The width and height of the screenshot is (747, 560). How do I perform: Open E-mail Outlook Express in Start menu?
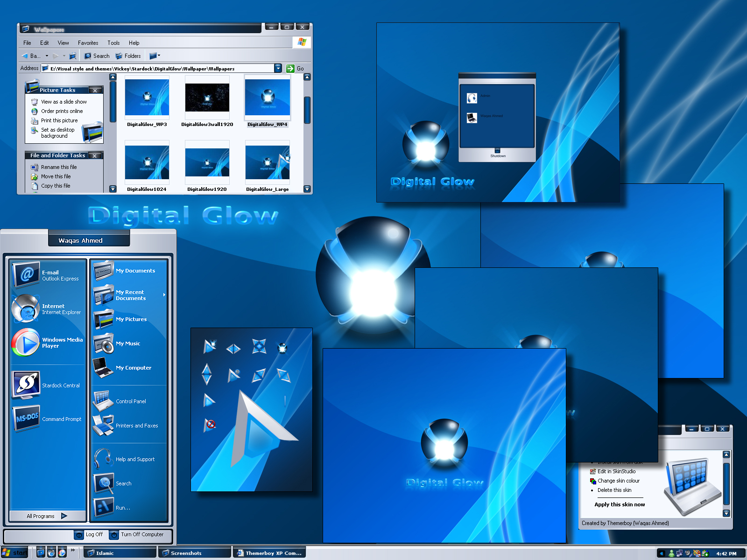tap(48, 275)
